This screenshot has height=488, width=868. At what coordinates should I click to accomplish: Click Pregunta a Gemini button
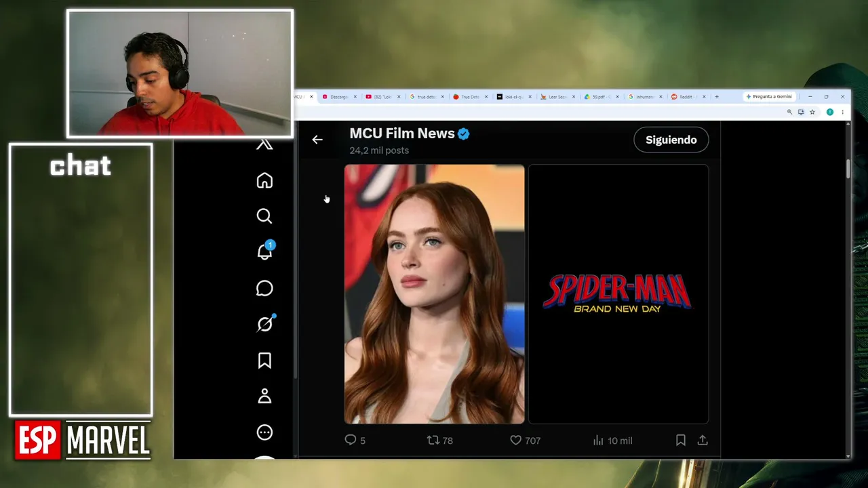click(x=769, y=97)
